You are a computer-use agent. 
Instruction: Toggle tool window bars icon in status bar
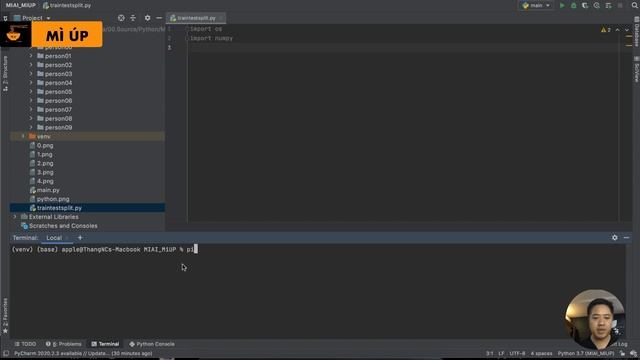6,354
